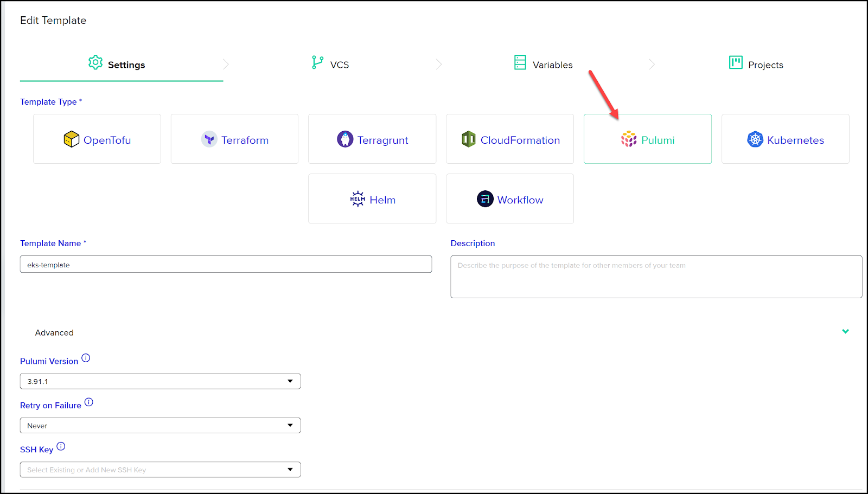Click chevron between Settings and VCS
This screenshot has width=868, height=494.
coord(226,65)
